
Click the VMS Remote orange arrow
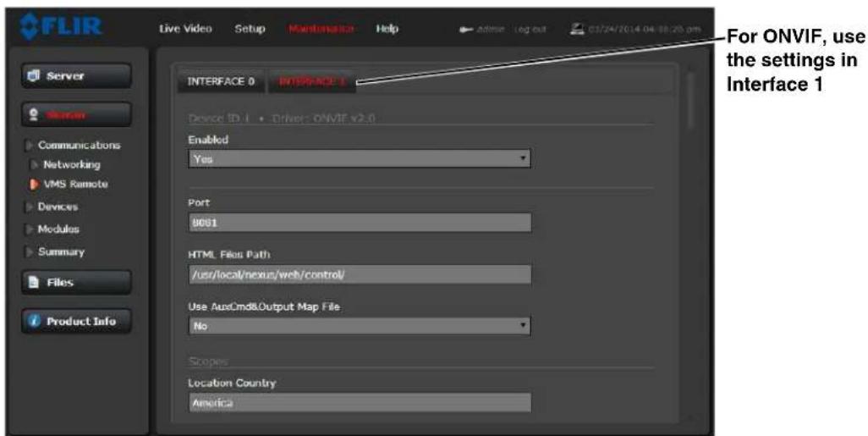(x=35, y=184)
